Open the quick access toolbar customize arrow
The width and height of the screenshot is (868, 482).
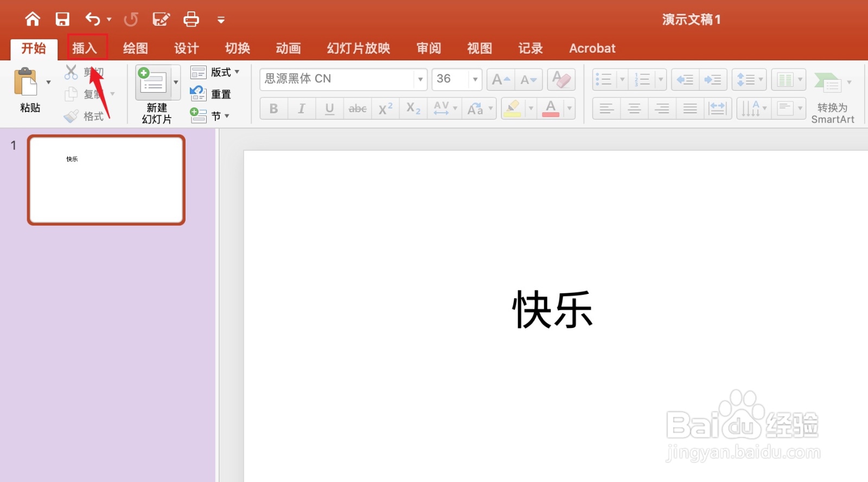click(x=221, y=20)
